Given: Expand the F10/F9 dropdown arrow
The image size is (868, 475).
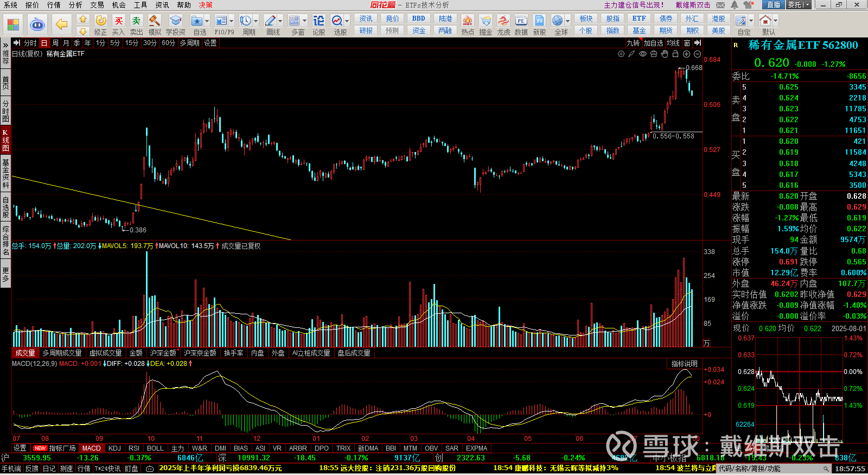Looking at the screenshot, I should (232, 21).
